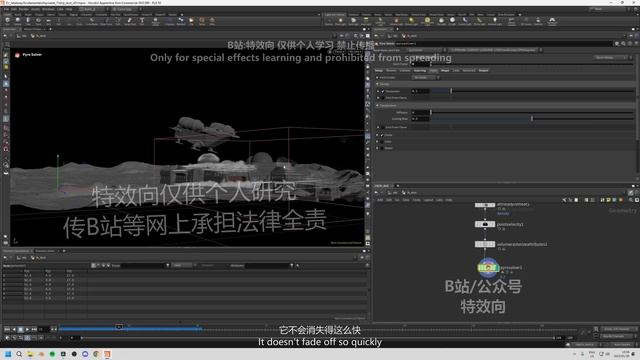Open Windows taskbar search
This screenshot has width=640, height=360.
tap(19, 354)
